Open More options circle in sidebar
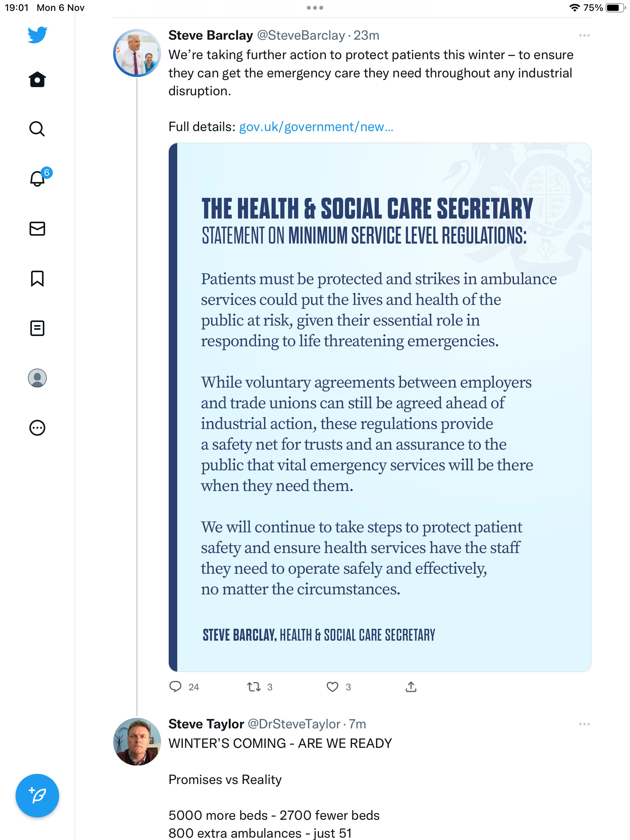630x840 pixels. pos(37,428)
